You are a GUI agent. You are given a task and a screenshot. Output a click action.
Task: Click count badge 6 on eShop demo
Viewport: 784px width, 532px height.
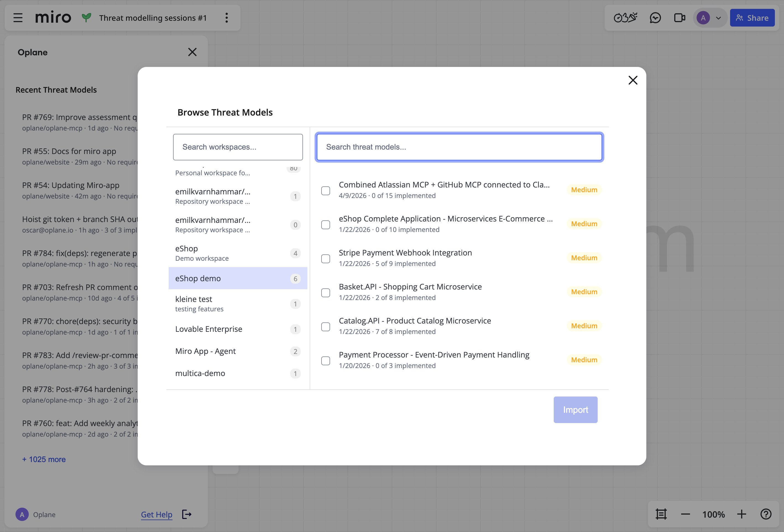295,279
